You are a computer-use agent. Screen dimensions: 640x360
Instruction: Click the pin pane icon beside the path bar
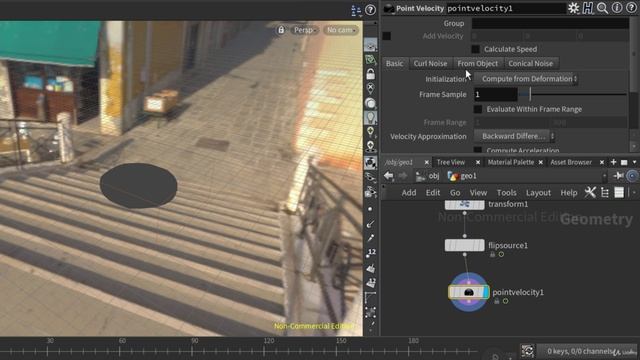pos(618,176)
